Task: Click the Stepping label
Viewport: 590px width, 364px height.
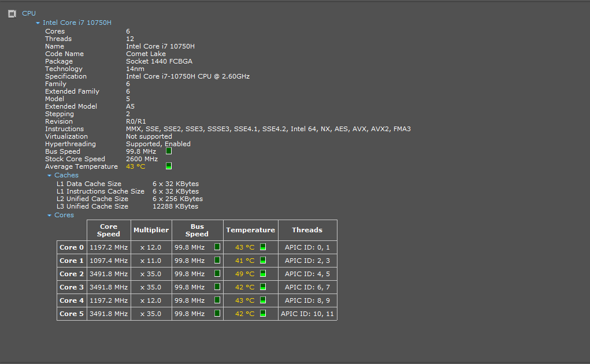Action: point(60,114)
